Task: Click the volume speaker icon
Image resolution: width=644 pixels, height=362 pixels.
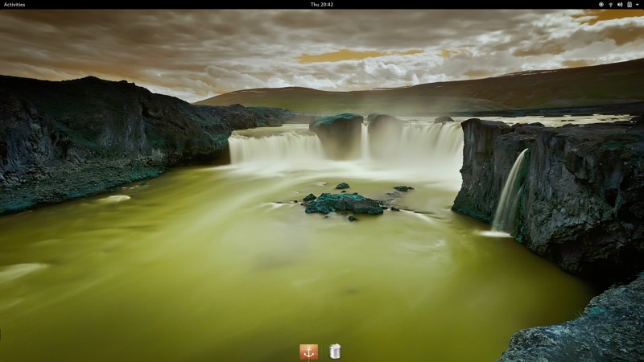Action: tap(619, 4)
